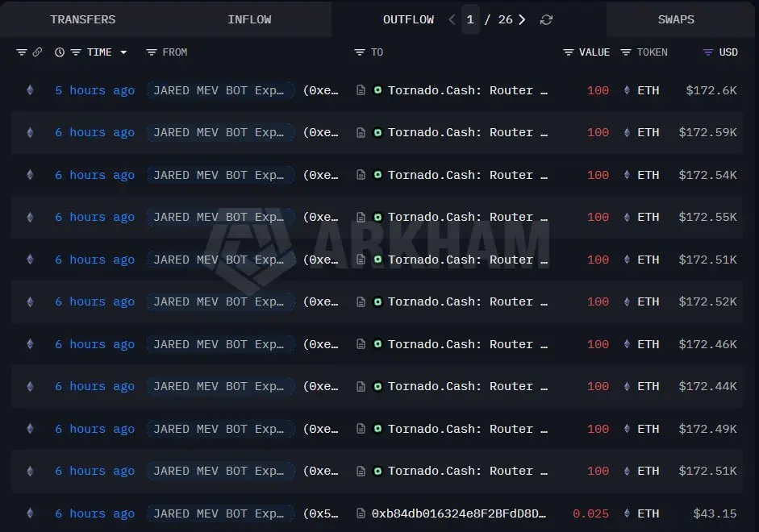Click ETH token icon in $172.44K row

point(627,386)
